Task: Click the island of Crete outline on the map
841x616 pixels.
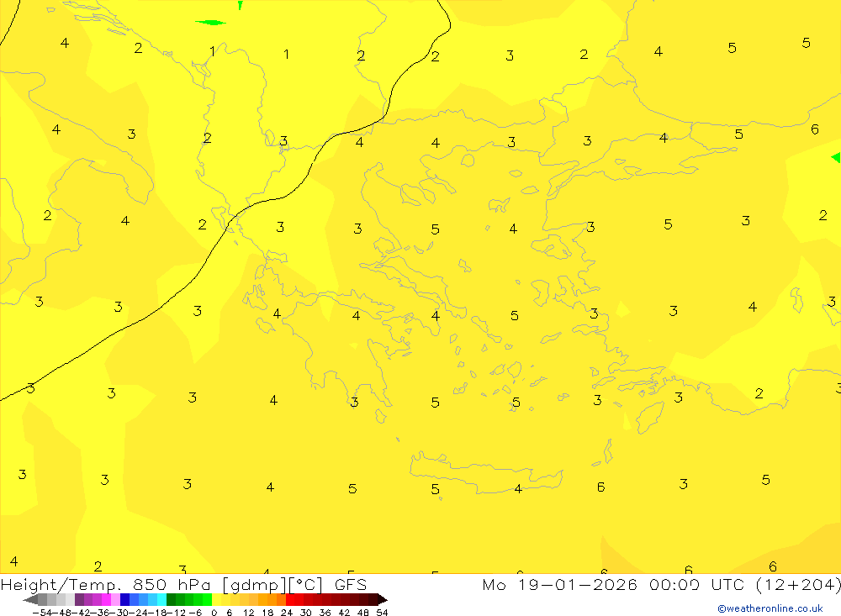Action: coord(486,473)
